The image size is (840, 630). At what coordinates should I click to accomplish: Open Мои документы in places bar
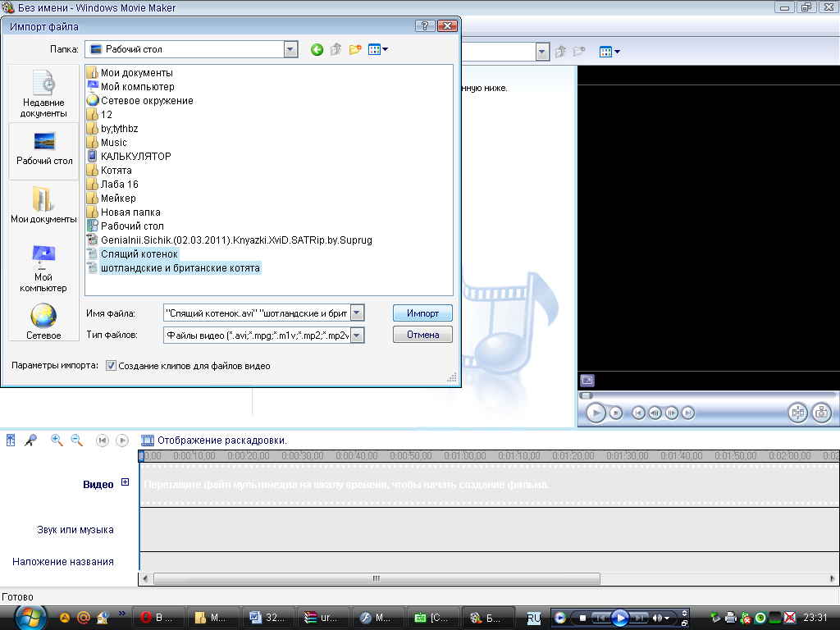coord(44,206)
